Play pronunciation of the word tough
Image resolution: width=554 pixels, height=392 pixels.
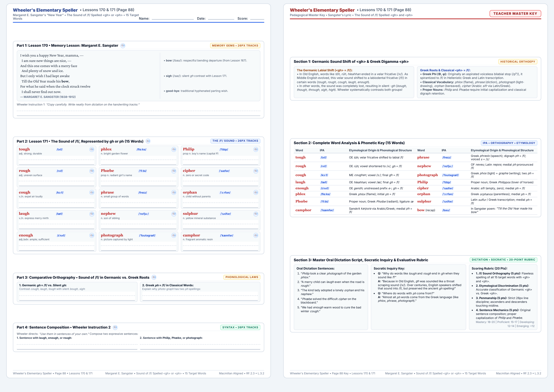pyautogui.click(x=92, y=150)
